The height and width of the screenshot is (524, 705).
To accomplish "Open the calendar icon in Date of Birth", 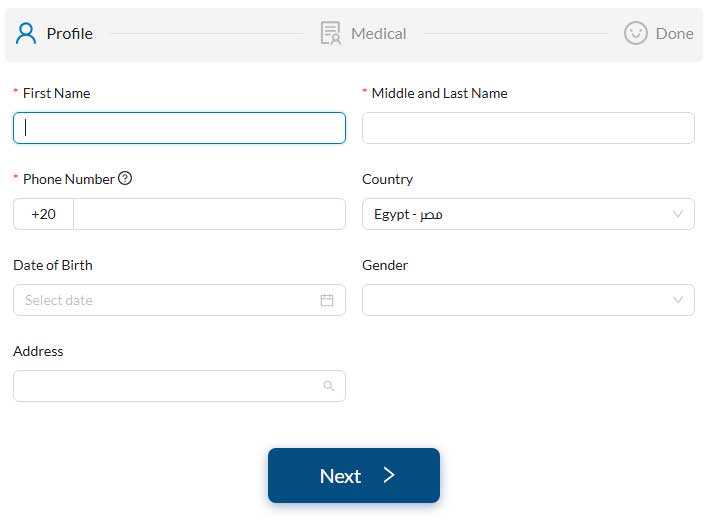I will pos(327,300).
